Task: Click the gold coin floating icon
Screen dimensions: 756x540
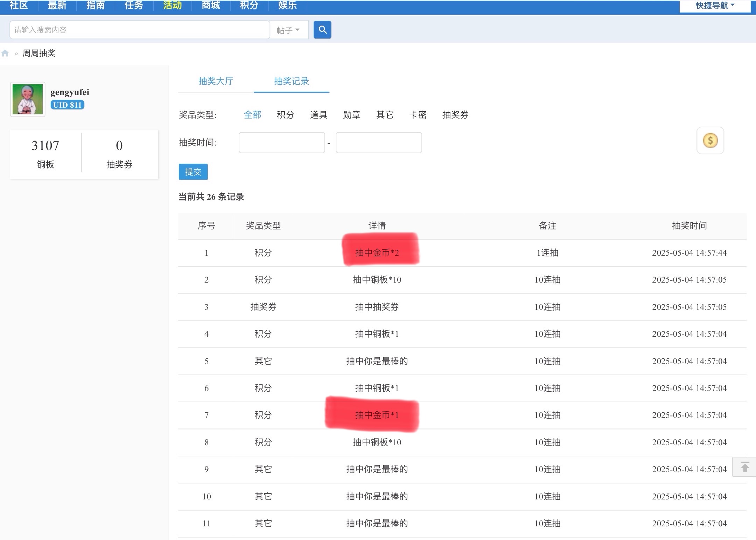Action: tap(710, 141)
